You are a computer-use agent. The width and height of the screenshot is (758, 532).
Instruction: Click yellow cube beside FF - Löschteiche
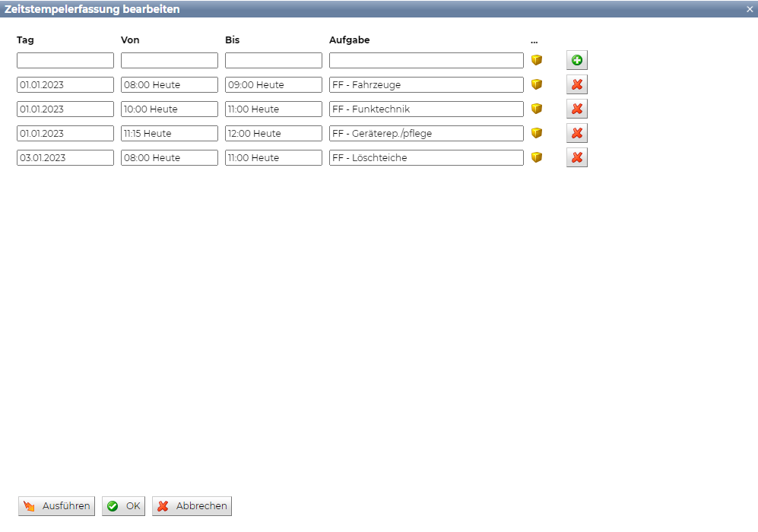[537, 157]
